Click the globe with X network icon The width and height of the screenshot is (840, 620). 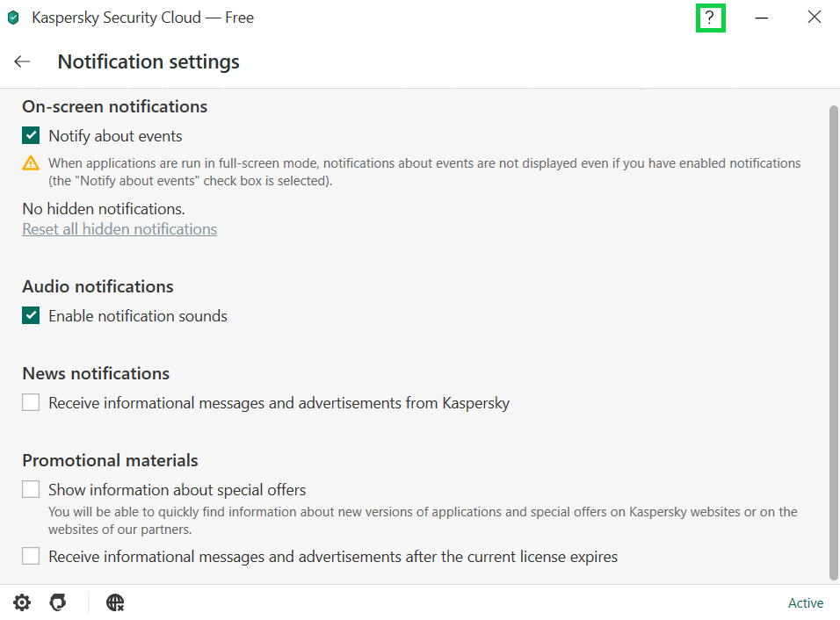(x=115, y=602)
